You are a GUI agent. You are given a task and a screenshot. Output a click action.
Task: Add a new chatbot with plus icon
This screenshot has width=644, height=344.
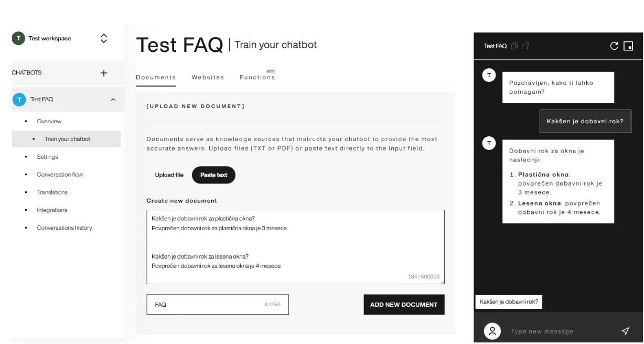pos(104,73)
